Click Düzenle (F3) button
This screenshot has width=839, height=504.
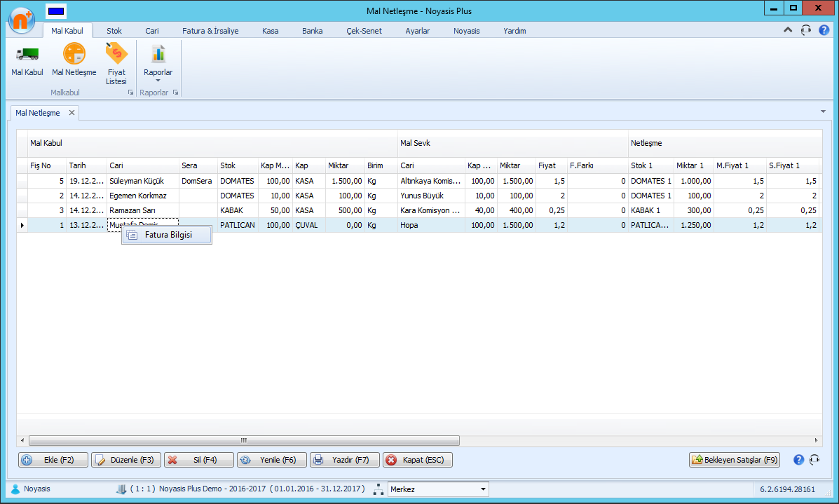[x=125, y=460]
